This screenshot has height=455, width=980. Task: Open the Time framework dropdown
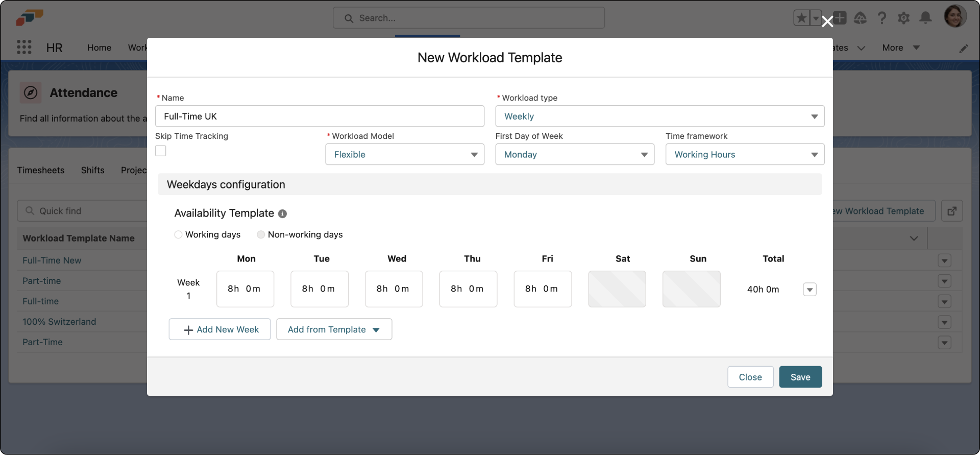tap(745, 154)
